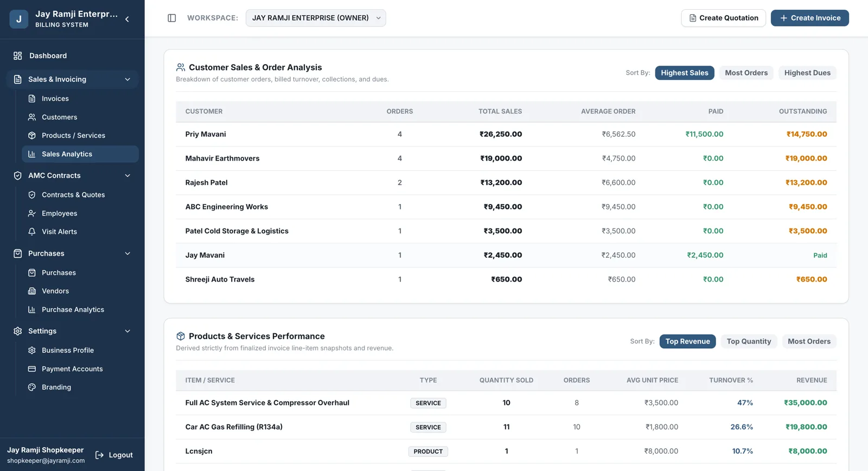868x471 pixels.
Task: Click the Paid status for Jay Mavani
Action: [820, 256]
